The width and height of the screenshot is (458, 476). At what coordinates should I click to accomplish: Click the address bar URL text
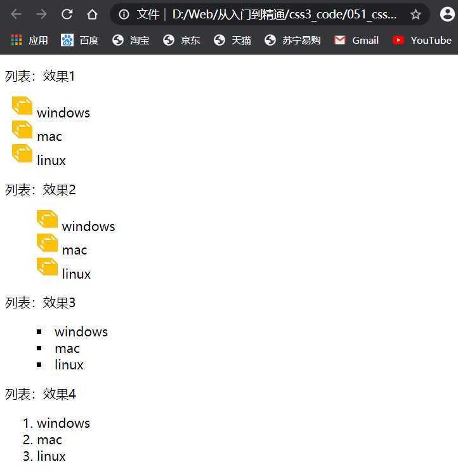(284, 14)
